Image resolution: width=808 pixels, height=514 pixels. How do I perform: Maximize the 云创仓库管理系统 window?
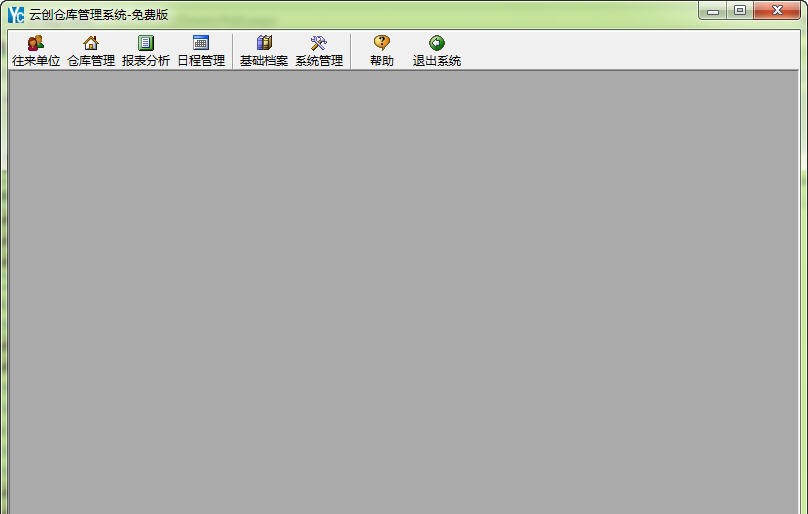coord(740,10)
